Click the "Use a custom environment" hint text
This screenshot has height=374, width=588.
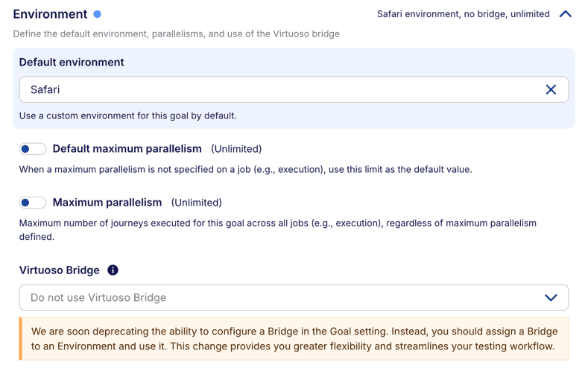pos(127,116)
